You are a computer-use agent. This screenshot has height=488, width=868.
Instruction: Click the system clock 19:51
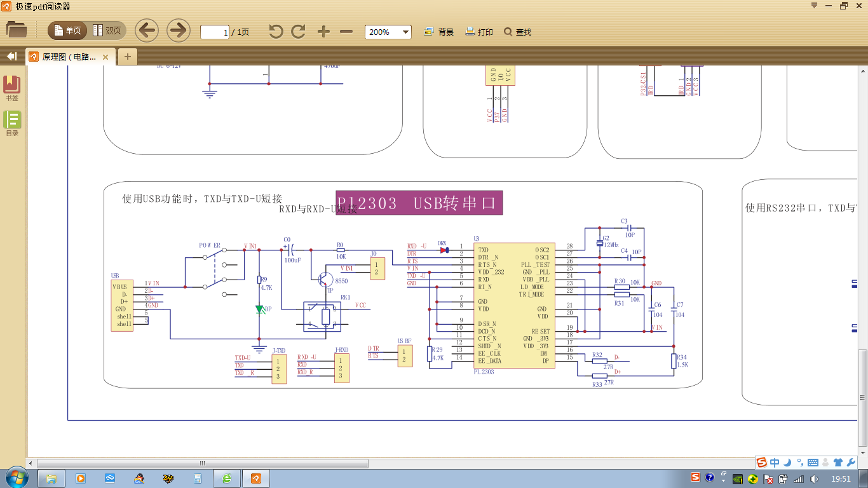click(x=841, y=478)
